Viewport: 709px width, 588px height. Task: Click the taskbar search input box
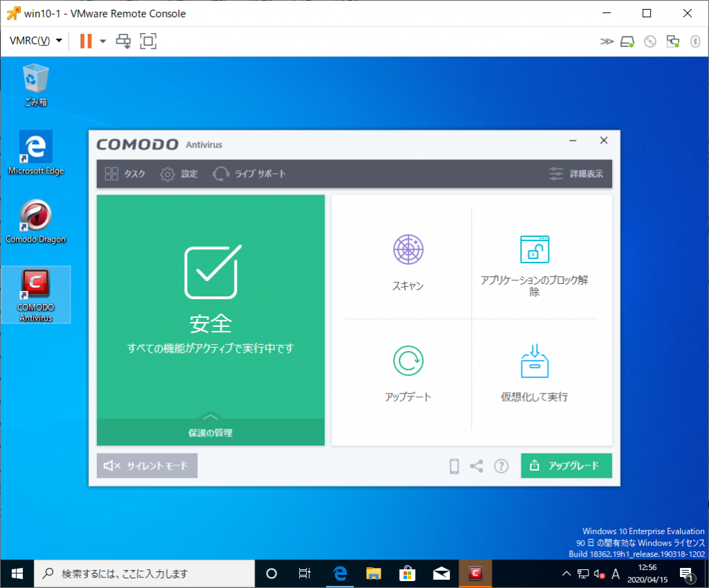pyautogui.click(x=145, y=573)
